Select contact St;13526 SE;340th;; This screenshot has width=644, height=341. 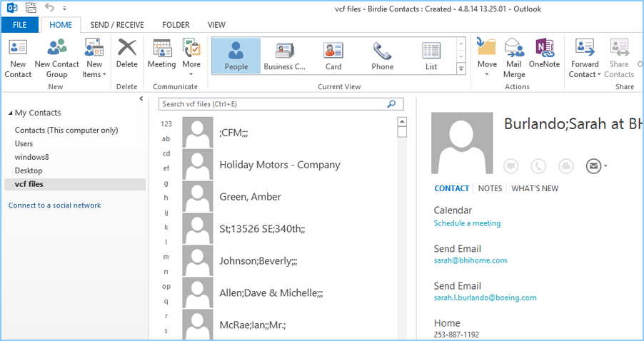point(288,228)
